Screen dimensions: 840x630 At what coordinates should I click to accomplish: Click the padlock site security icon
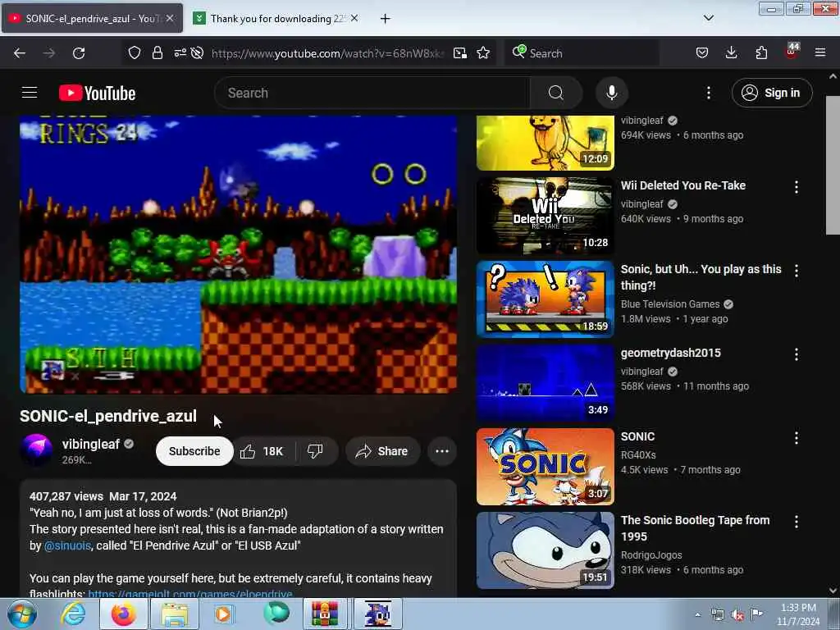(x=157, y=53)
